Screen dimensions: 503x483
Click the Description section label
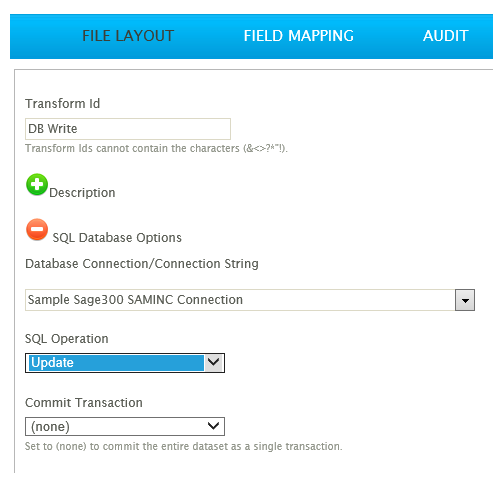(x=82, y=193)
